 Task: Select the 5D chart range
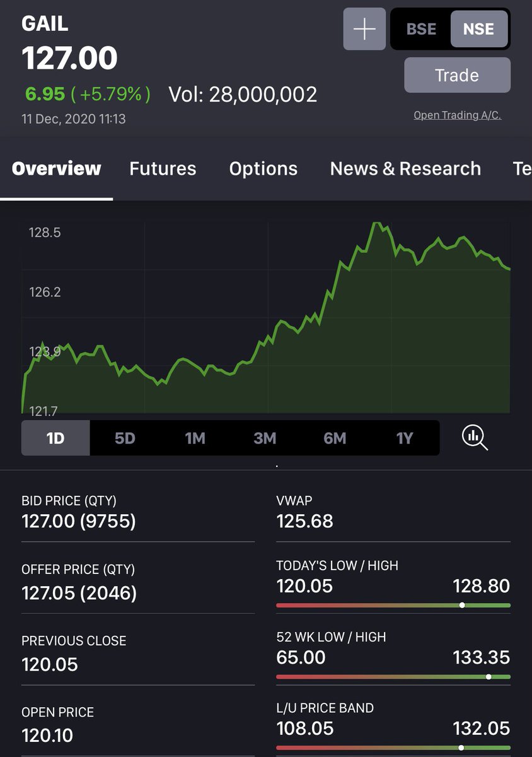[x=125, y=438]
